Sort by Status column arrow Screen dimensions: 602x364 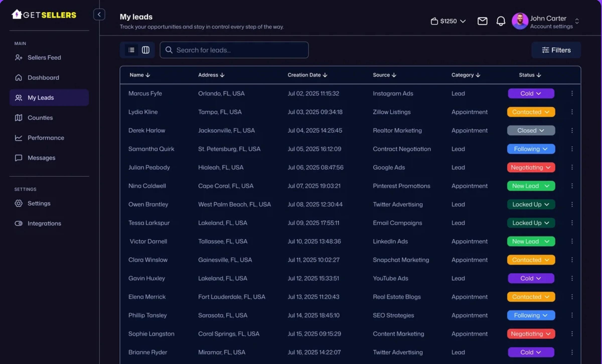[x=539, y=75]
